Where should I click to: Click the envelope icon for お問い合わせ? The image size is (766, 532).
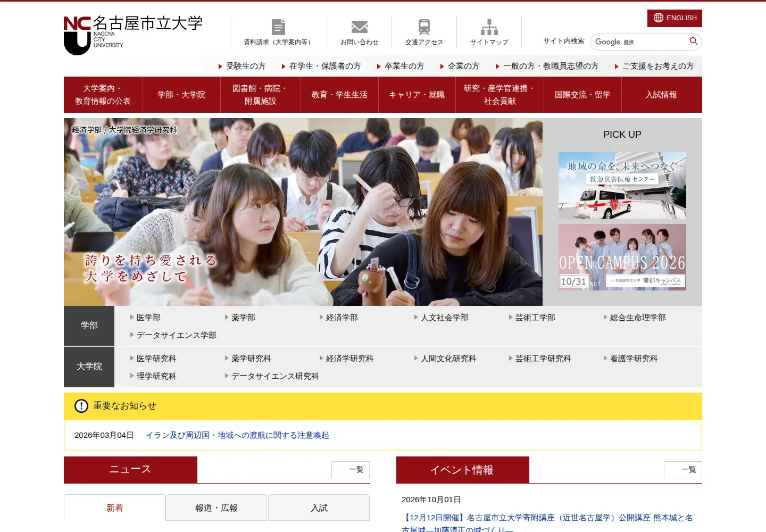pyautogui.click(x=360, y=27)
